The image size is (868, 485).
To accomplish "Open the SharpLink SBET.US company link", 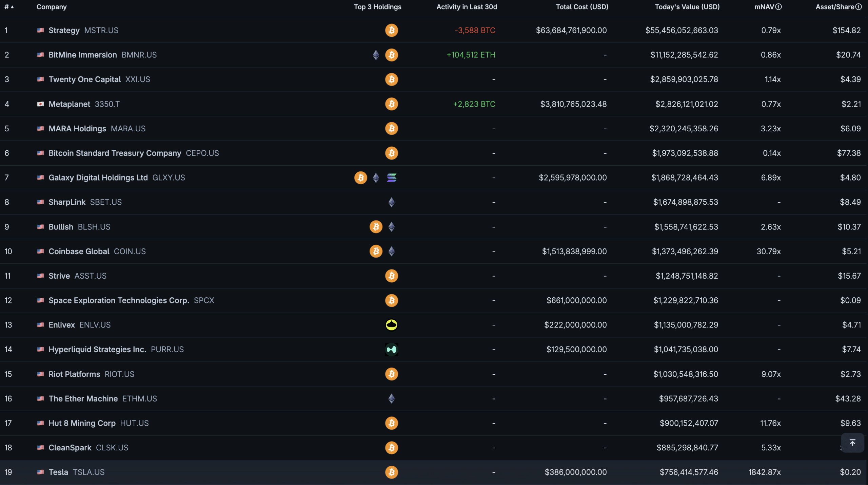I will (x=85, y=202).
